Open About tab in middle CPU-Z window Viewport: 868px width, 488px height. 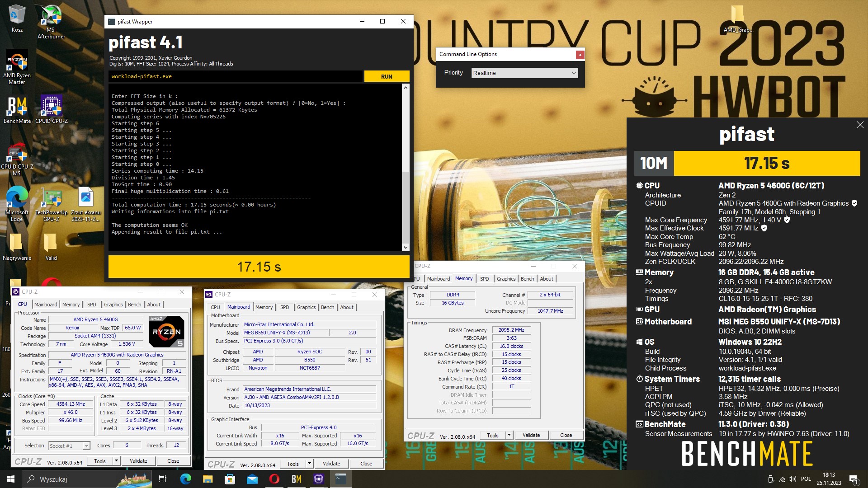click(347, 307)
